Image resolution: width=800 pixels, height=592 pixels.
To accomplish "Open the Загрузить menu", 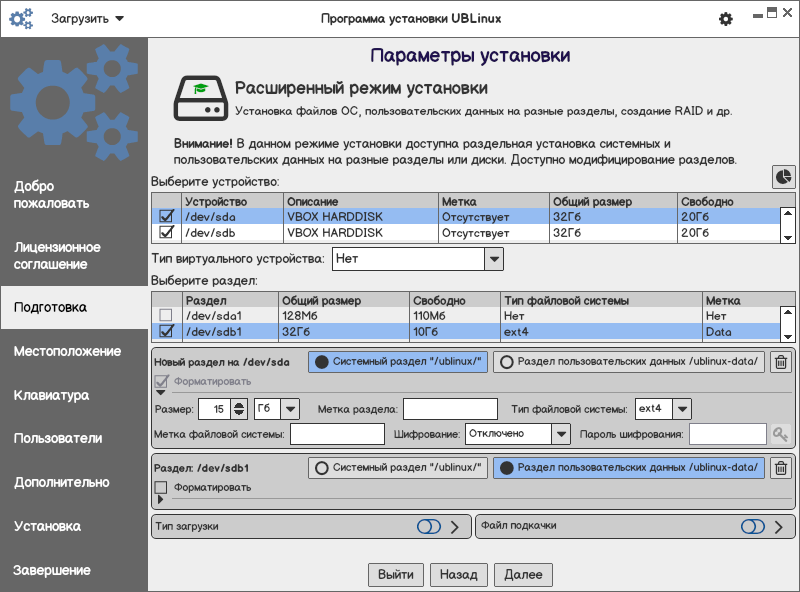I will tap(87, 19).
